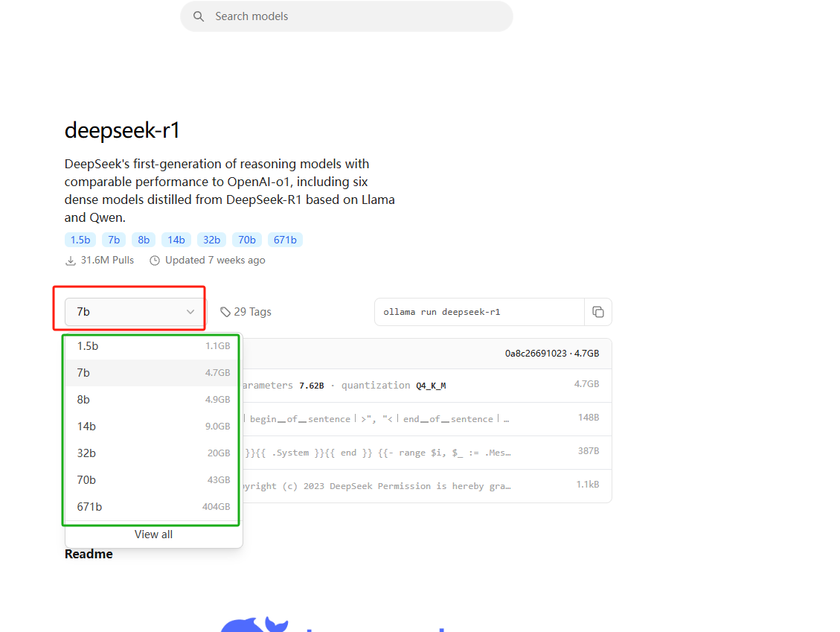Click the Updated 7 weeks ago text

click(x=215, y=261)
